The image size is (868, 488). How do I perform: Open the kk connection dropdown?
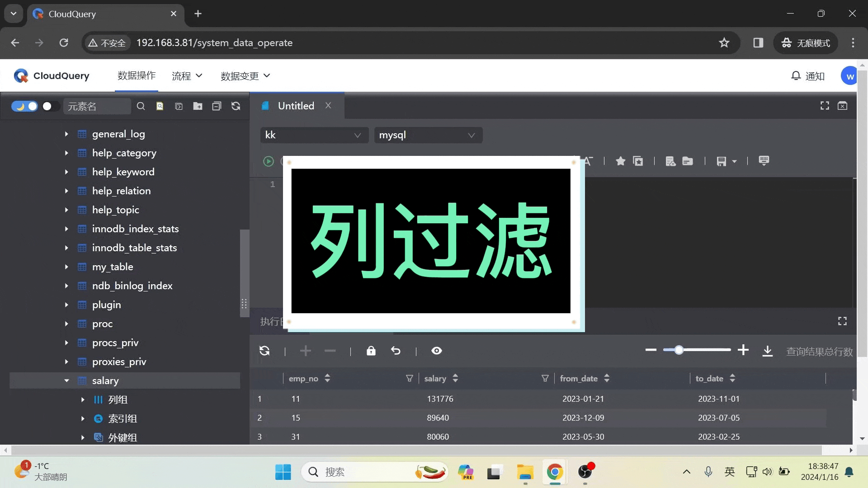point(314,135)
